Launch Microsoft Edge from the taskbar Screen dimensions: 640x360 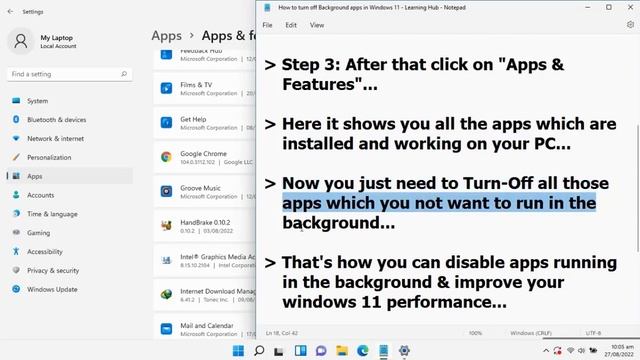(x=362, y=350)
